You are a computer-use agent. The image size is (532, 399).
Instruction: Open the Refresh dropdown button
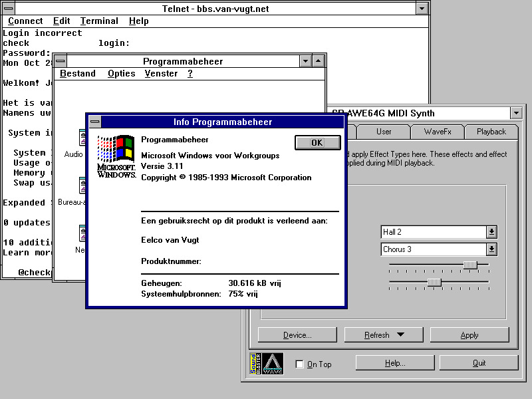[x=384, y=335]
